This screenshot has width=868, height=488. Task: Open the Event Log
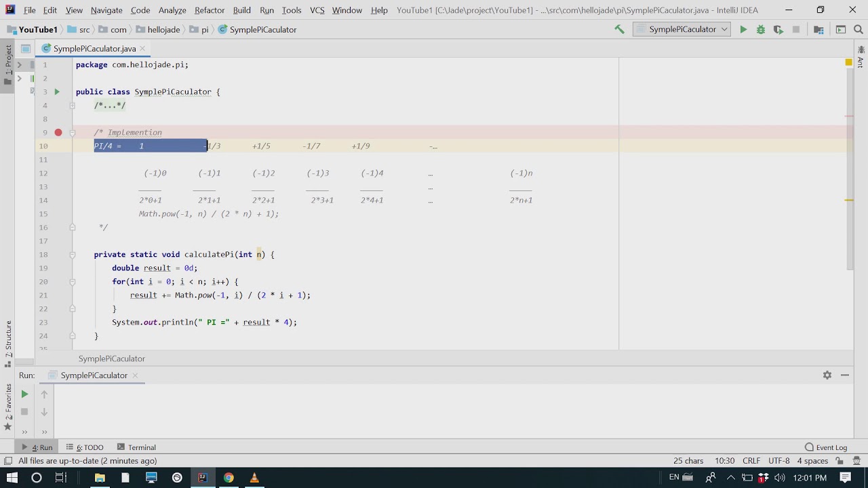(826, 447)
